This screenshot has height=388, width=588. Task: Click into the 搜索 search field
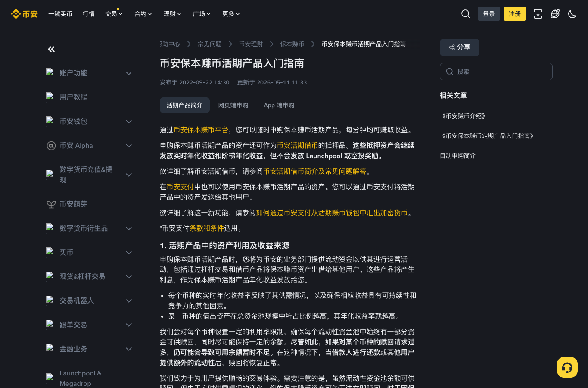496,72
